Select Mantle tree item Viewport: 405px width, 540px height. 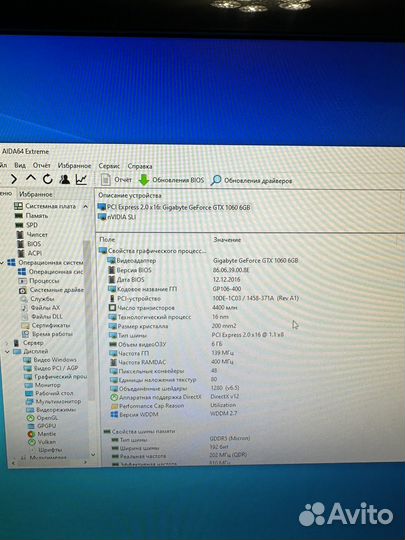[42, 434]
